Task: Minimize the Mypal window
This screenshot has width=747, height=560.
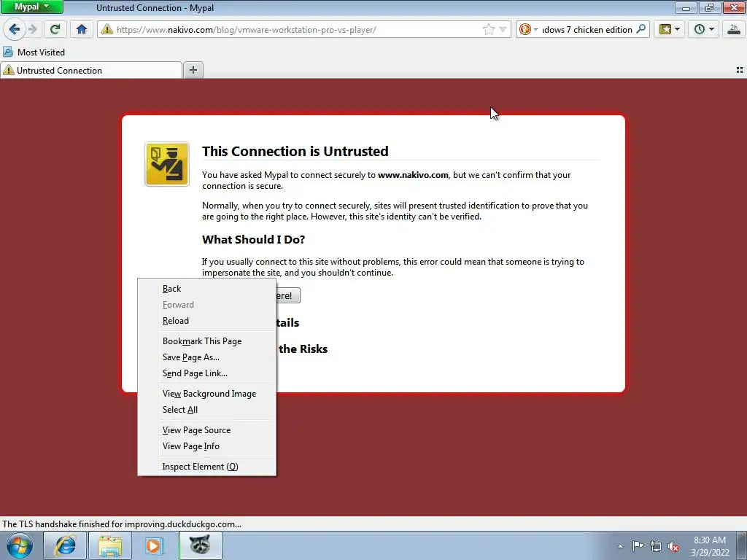Action: pos(686,7)
